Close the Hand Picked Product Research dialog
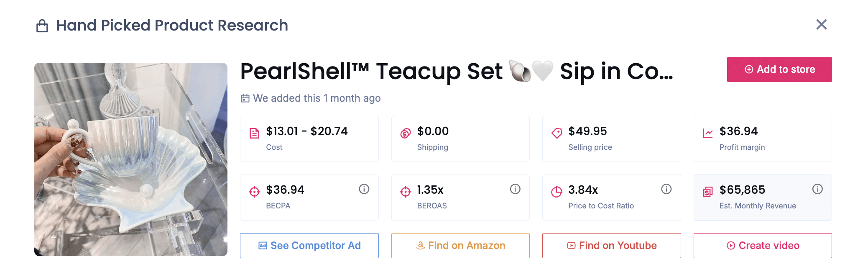Screen dimensions: 868x267 pyautogui.click(x=822, y=25)
